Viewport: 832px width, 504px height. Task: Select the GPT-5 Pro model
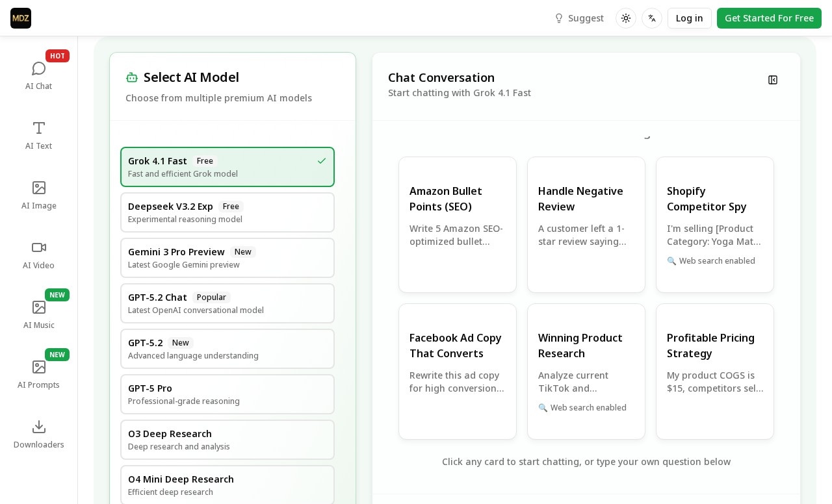(x=227, y=394)
